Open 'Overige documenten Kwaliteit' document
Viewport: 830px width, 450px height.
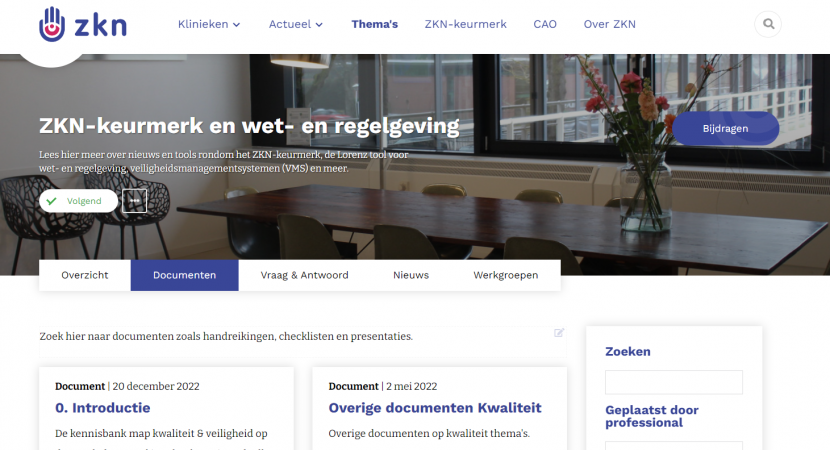[x=435, y=408]
